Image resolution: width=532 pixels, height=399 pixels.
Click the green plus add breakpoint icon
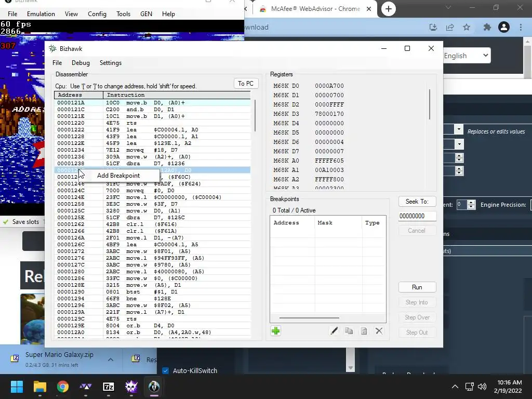[x=275, y=331]
